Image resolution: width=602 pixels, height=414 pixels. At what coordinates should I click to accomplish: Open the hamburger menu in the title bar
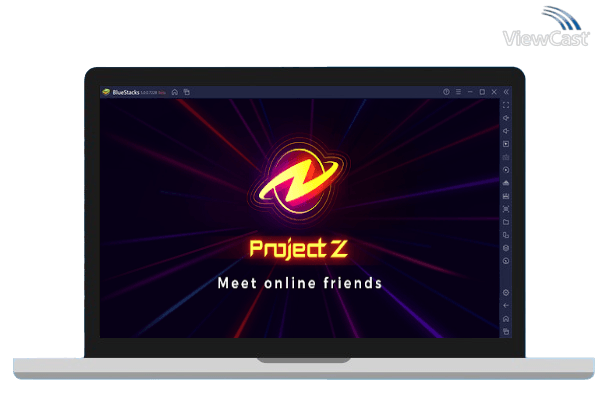[x=458, y=92]
